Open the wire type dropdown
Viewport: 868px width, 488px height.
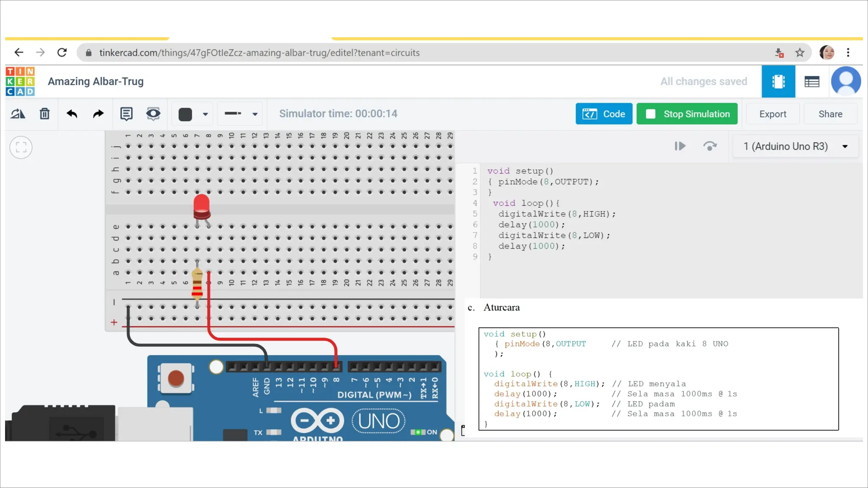pyautogui.click(x=241, y=114)
